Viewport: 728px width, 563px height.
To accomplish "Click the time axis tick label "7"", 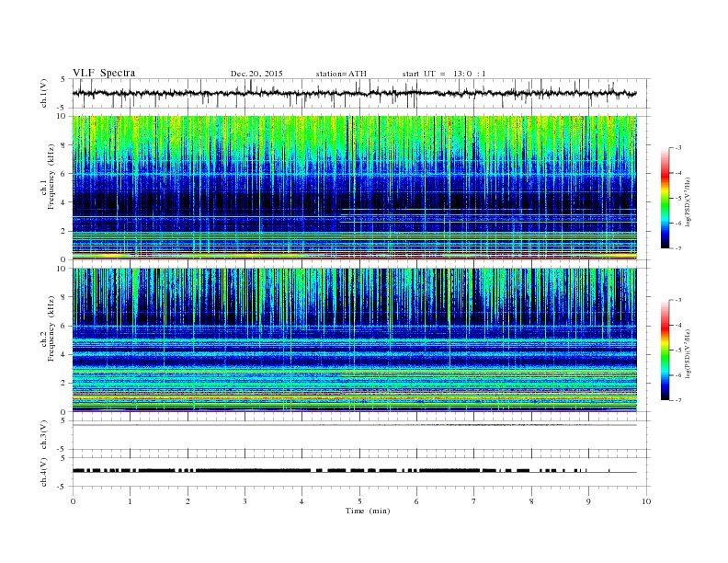I will tap(474, 501).
